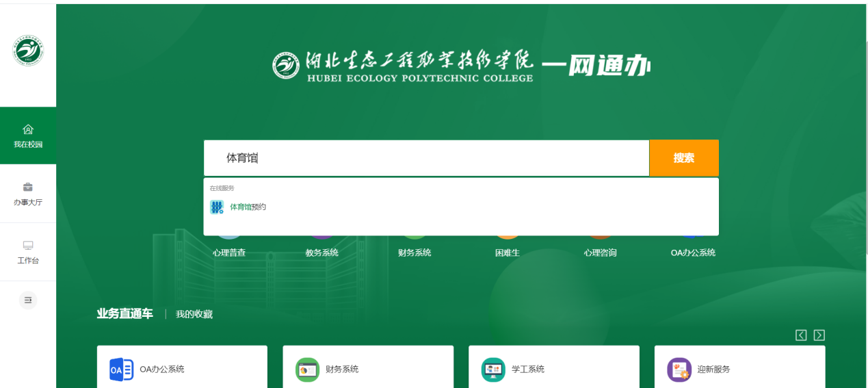Click the next arrow for service cards
The image size is (868, 388).
point(819,335)
